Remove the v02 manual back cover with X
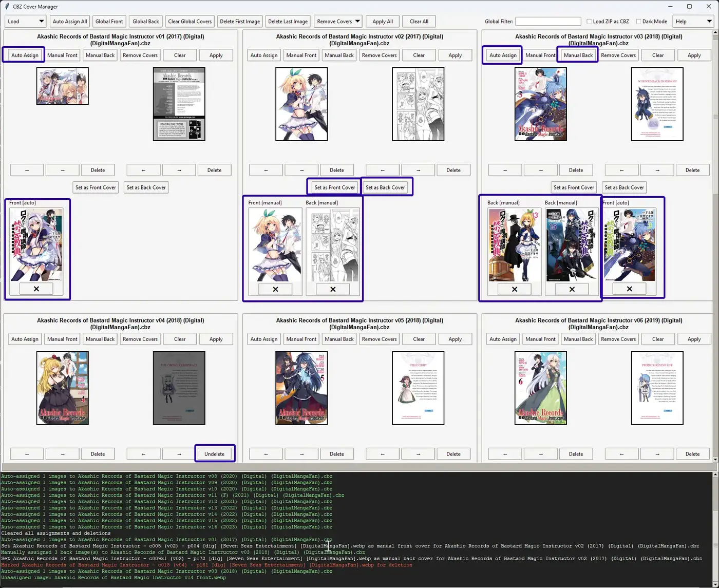The height and width of the screenshot is (588, 719). coord(333,289)
